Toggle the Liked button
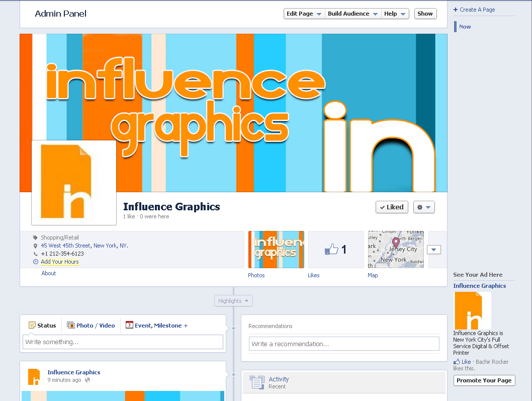 coord(392,207)
